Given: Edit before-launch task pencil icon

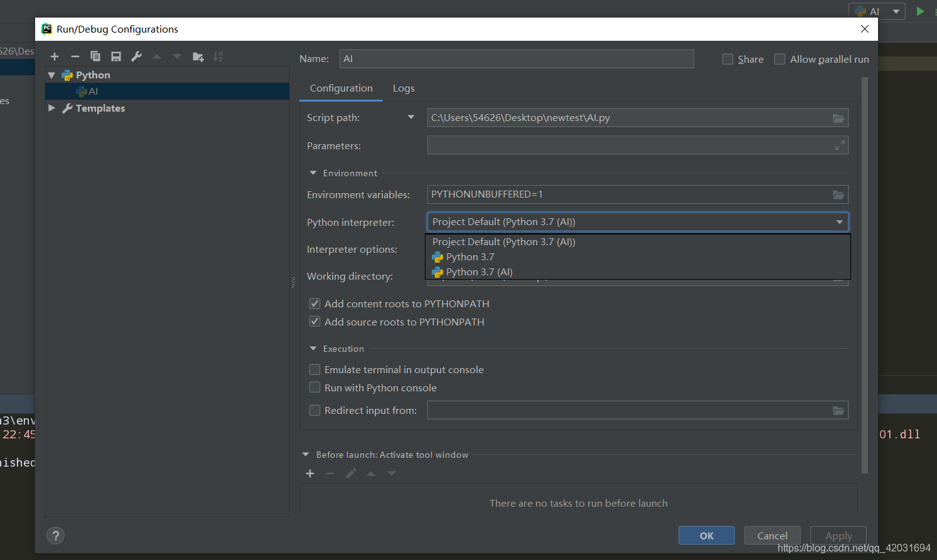Looking at the screenshot, I should tap(351, 473).
